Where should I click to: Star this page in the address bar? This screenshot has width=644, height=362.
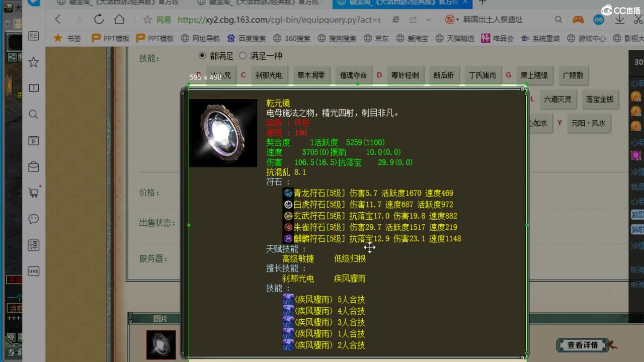[x=147, y=20]
